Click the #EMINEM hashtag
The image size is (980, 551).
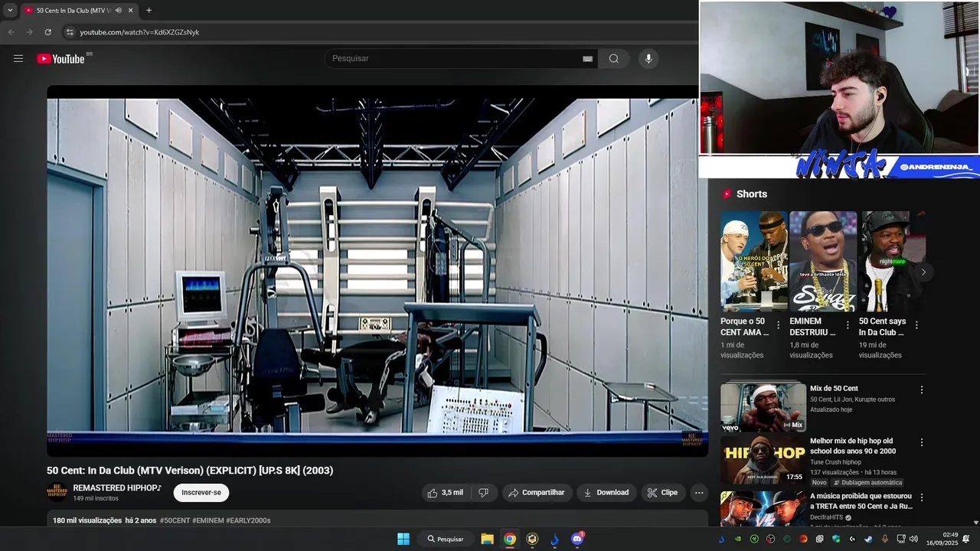[x=208, y=520]
